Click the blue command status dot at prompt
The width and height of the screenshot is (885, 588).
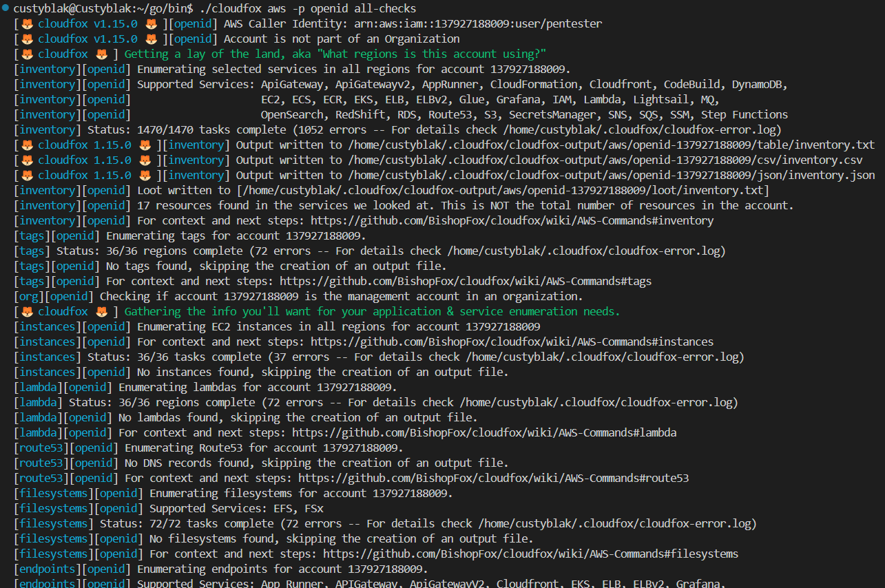[x=6, y=9]
